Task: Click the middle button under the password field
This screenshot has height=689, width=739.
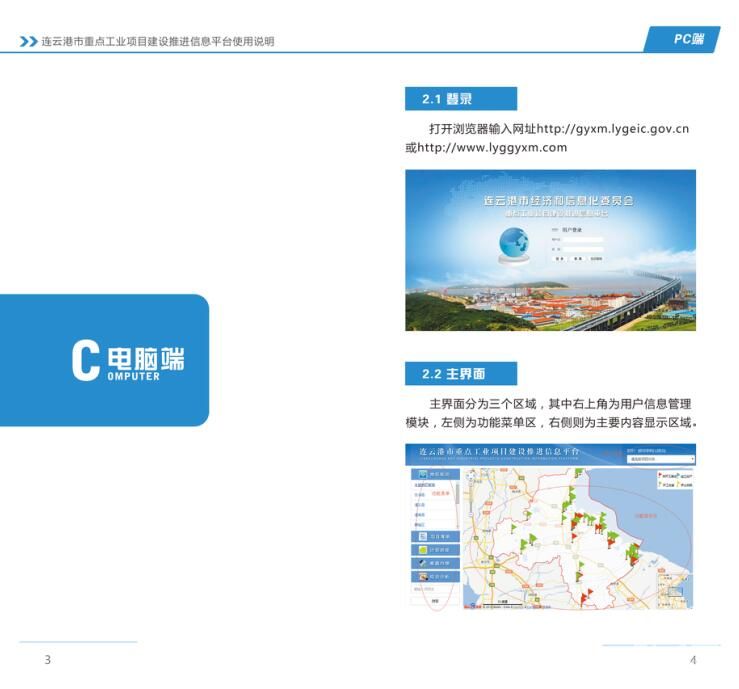Action: coord(578,259)
